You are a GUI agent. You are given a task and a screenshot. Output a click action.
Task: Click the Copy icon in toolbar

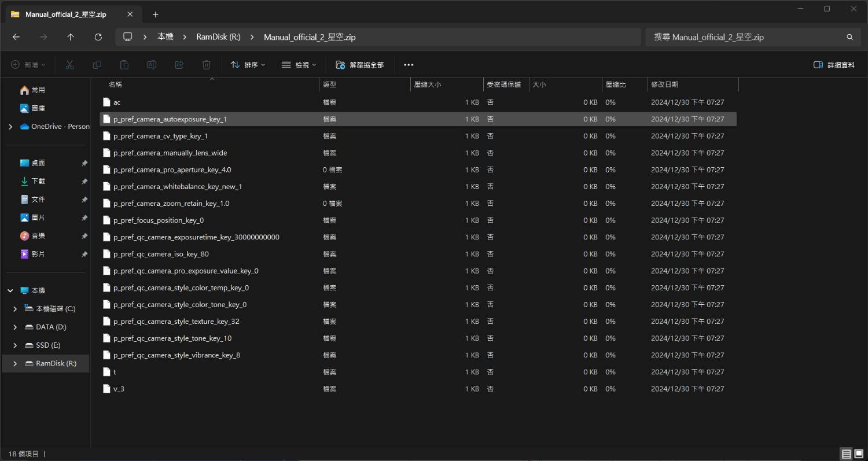(x=97, y=65)
